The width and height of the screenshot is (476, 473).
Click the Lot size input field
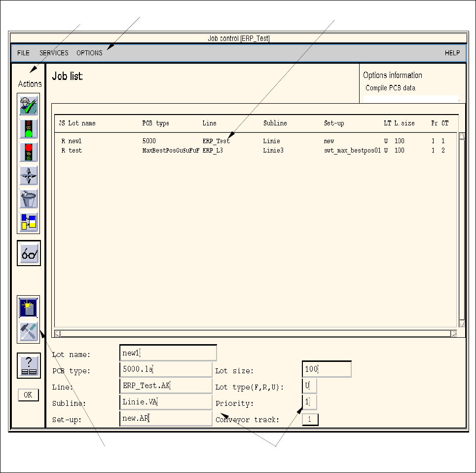point(327,369)
